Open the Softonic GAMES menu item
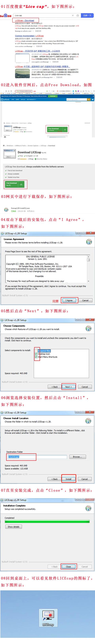Screen dimensions: 95x644 17,99
